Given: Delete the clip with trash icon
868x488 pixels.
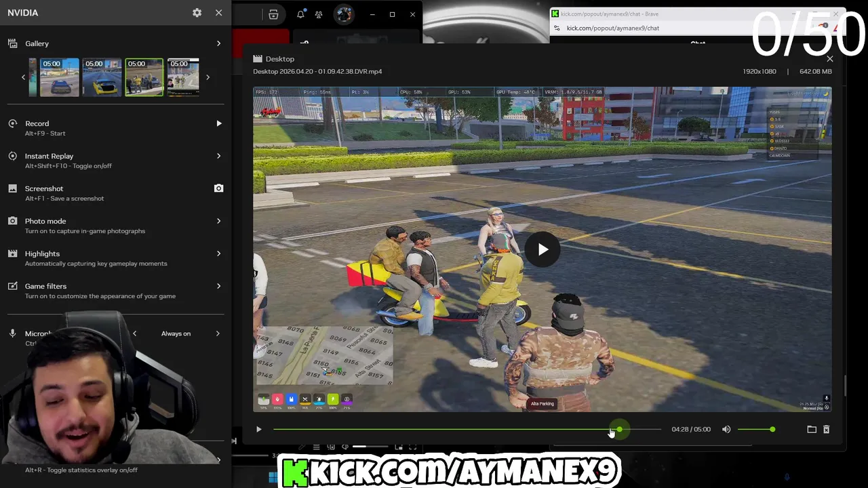Looking at the screenshot, I should pyautogui.click(x=826, y=429).
